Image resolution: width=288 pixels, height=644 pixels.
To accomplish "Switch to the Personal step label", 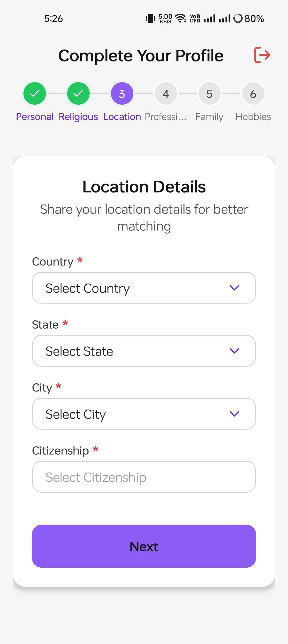I will click(35, 117).
